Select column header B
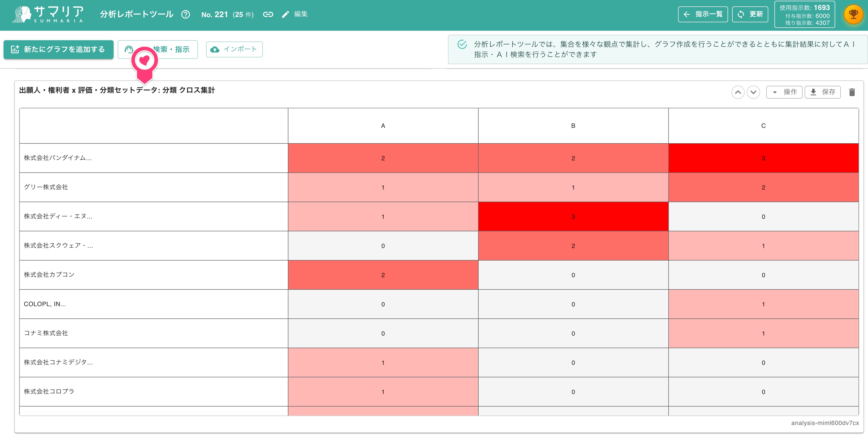 click(x=573, y=126)
